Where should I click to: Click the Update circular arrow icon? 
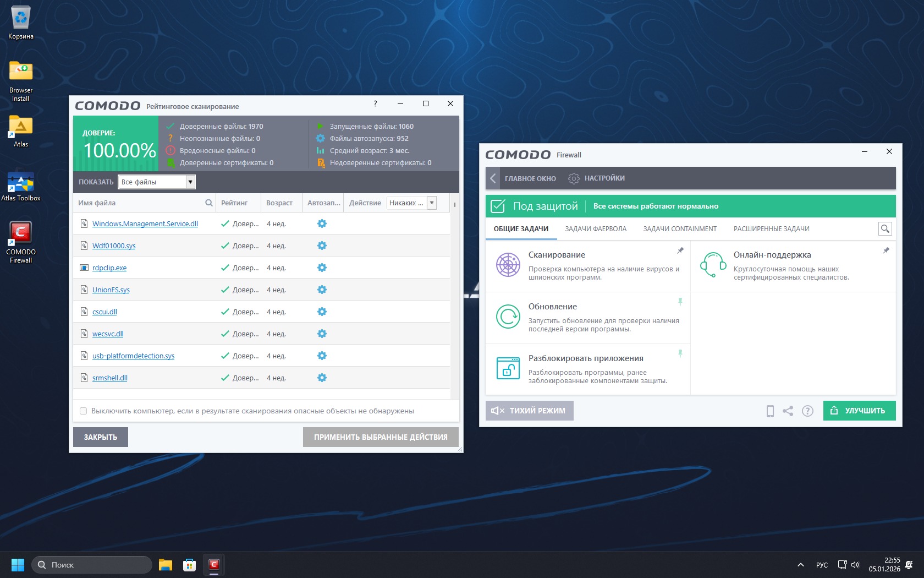[508, 317]
